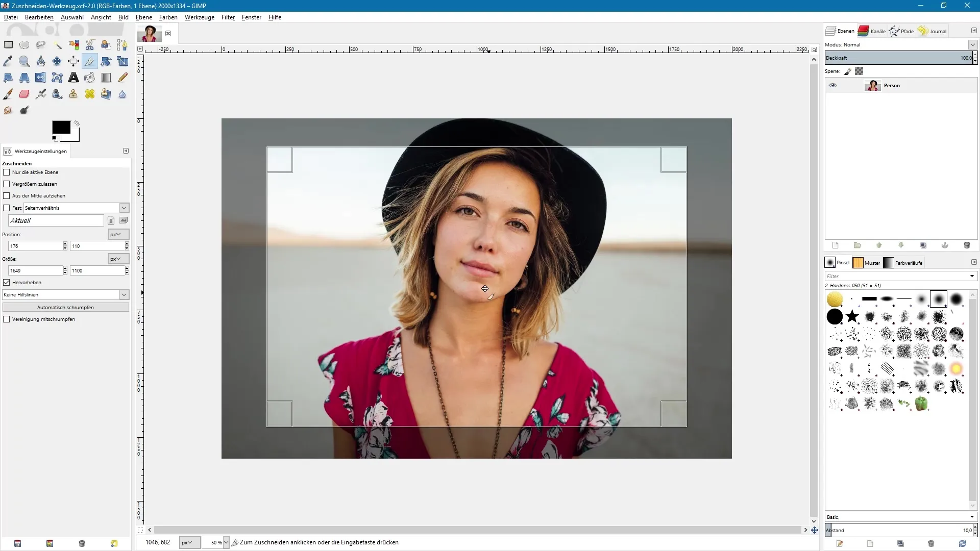980x551 pixels.
Task: Select the Rectangle Select tool
Action: pyautogui.click(x=8, y=45)
